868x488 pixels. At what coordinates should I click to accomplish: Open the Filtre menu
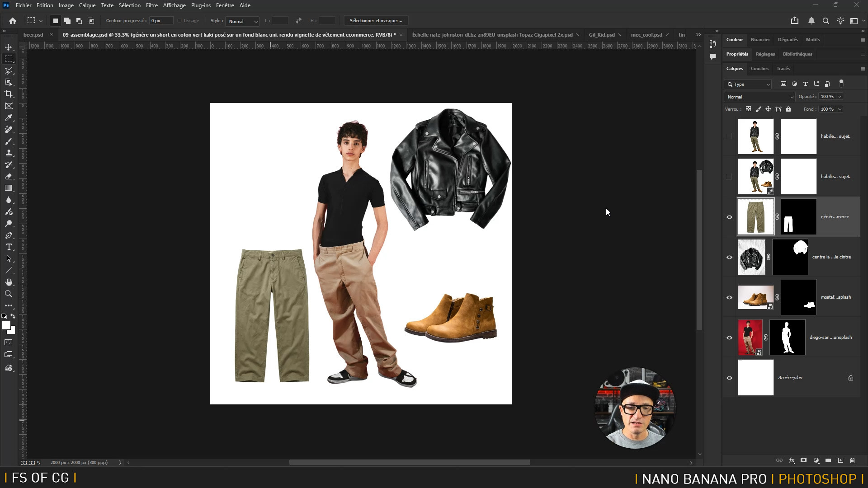click(151, 5)
